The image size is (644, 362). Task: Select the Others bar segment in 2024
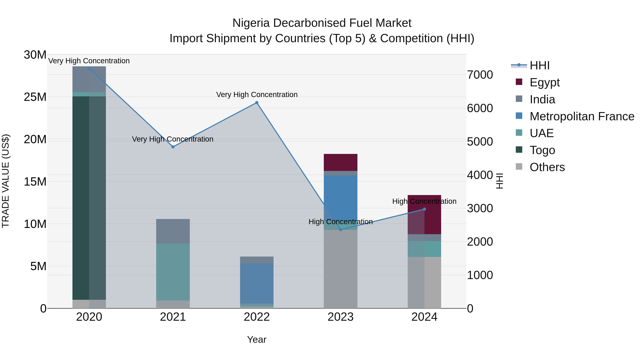coord(424,283)
